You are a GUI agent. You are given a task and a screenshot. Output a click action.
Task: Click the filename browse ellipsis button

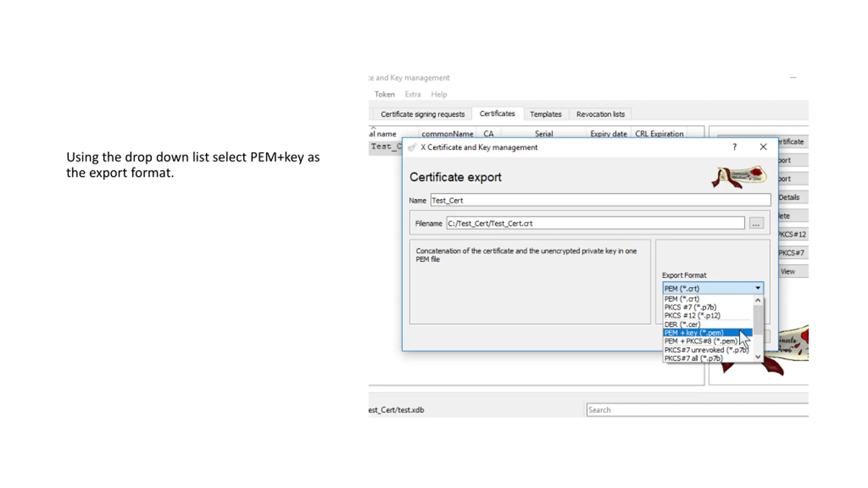pos(756,223)
